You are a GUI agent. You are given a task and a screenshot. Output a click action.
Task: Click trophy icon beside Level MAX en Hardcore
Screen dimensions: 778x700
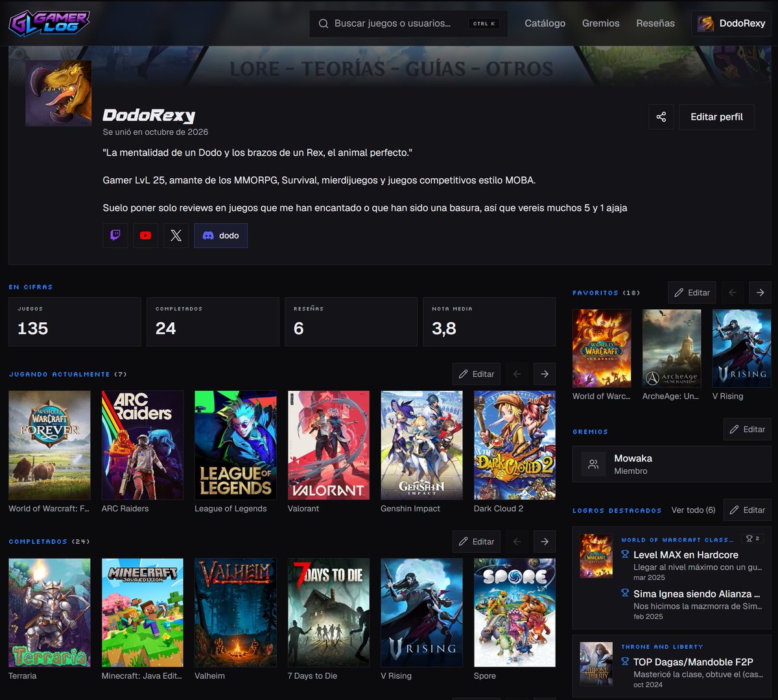pyautogui.click(x=625, y=555)
